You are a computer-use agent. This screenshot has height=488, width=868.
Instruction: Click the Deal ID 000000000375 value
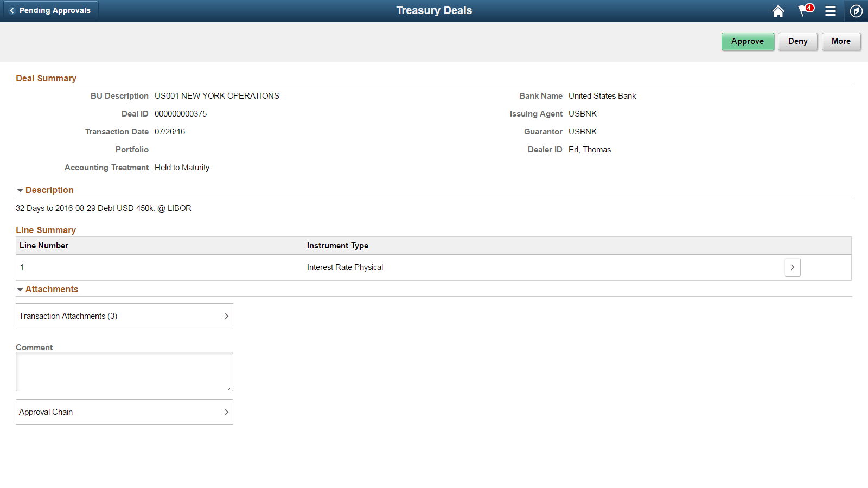click(179, 113)
